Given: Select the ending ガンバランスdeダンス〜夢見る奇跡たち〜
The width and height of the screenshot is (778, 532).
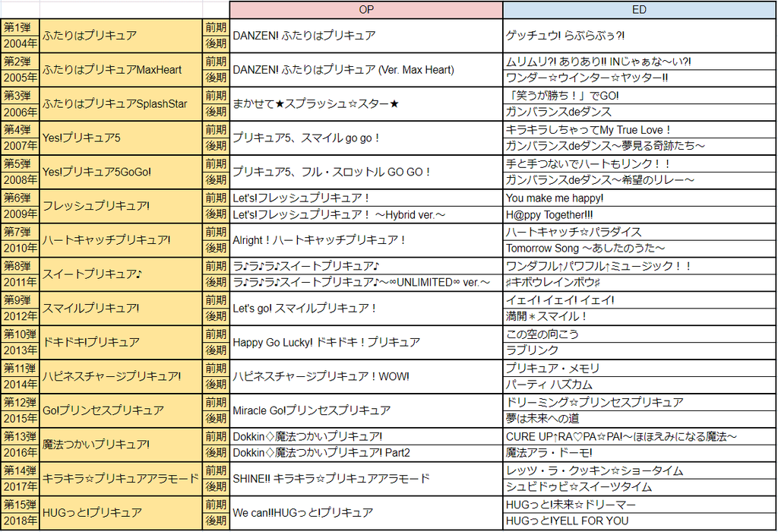Looking at the screenshot, I should (x=639, y=147).
